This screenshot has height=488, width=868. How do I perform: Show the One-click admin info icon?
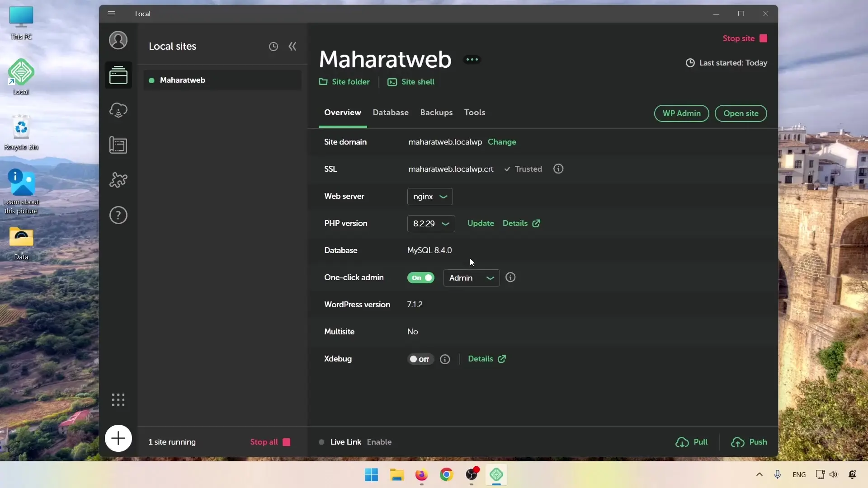click(510, 277)
